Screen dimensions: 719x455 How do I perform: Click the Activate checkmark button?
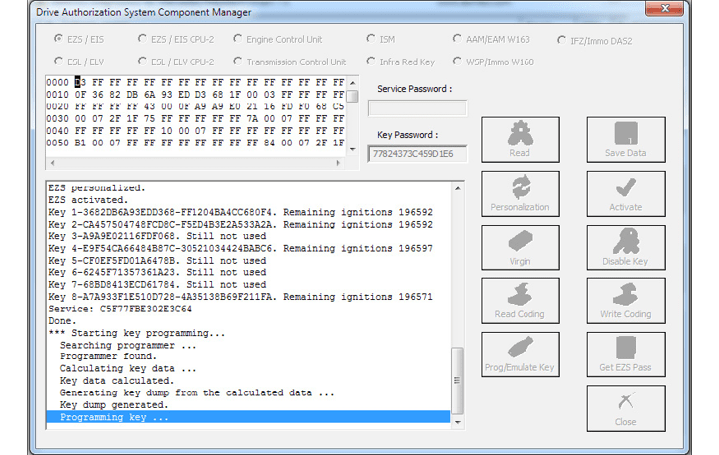[625, 193]
